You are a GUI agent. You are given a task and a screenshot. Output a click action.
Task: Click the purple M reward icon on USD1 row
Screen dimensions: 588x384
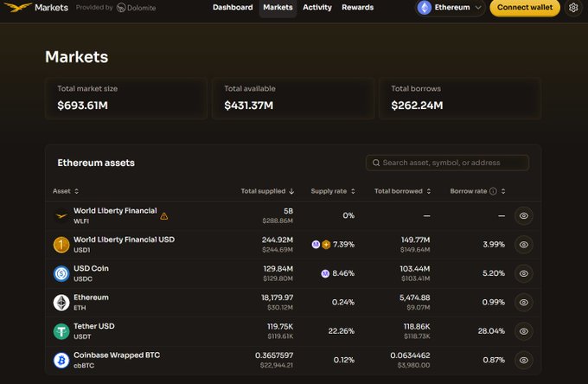coord(316,245)
